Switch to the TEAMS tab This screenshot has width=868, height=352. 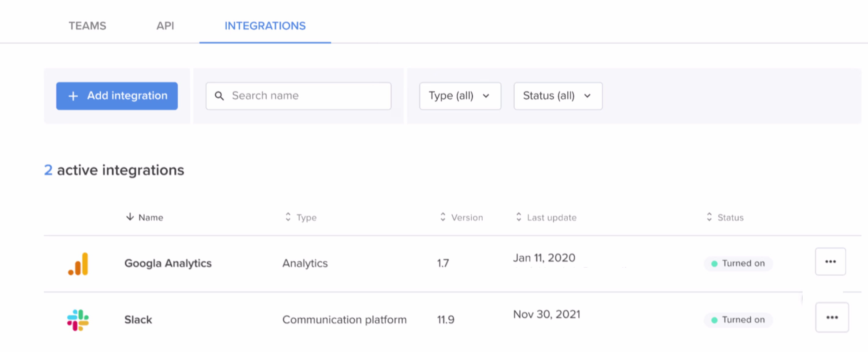(87, 26)
